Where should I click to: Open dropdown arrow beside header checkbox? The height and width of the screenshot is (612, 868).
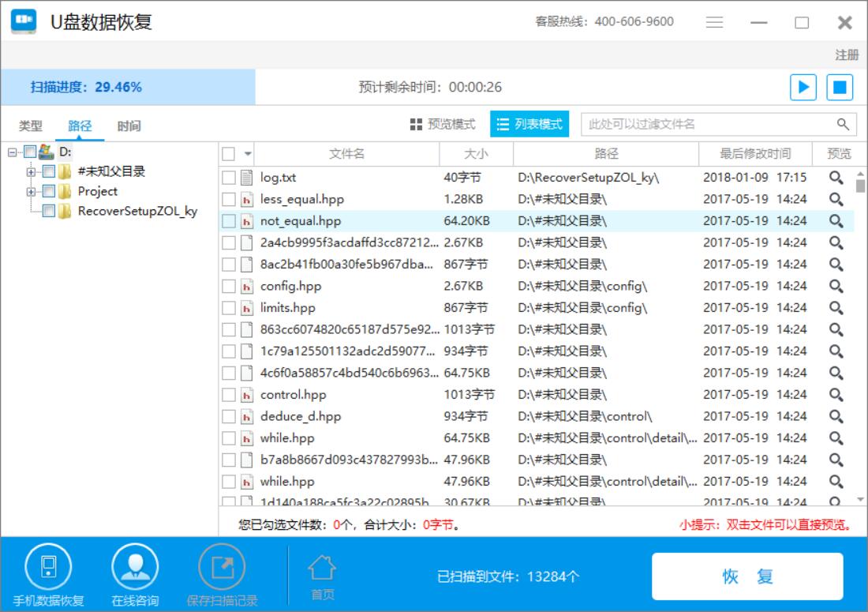247,154
